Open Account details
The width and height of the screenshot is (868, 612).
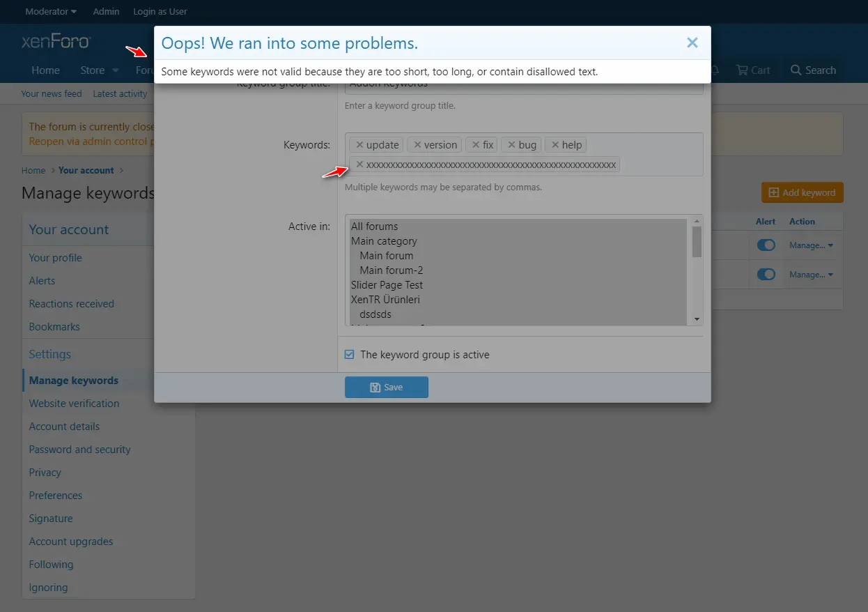[64, 427]
